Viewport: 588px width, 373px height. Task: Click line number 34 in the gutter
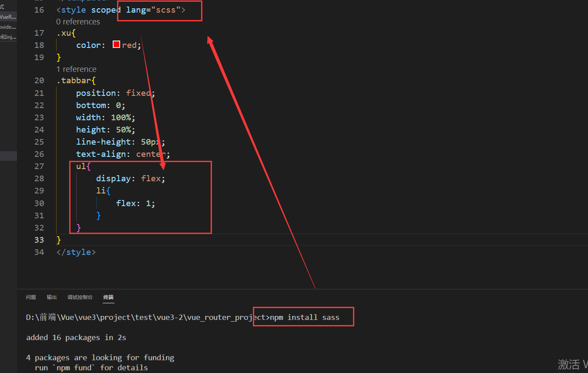39,252
